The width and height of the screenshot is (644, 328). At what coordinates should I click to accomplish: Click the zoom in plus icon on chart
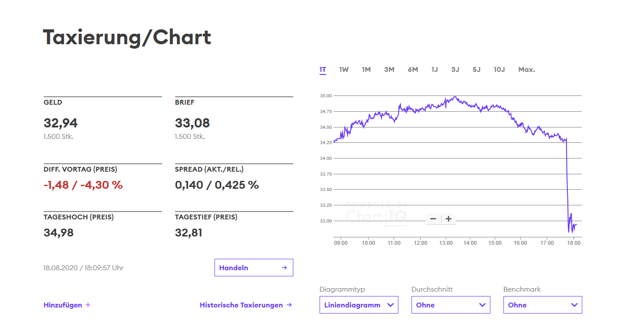pyautogui.click(x=448, y=219)
